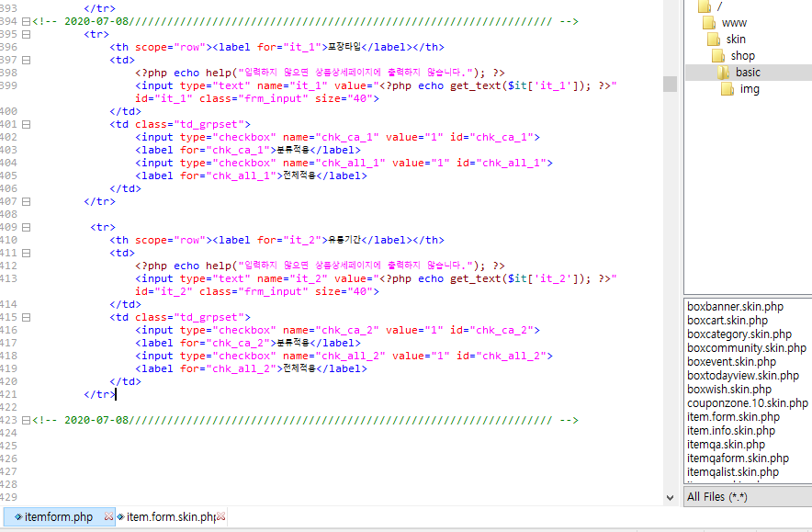The height and width of the screenshot is (532, 812).
Task: Open boxbanner.skin.php from the file list
Action: [735, 307]
